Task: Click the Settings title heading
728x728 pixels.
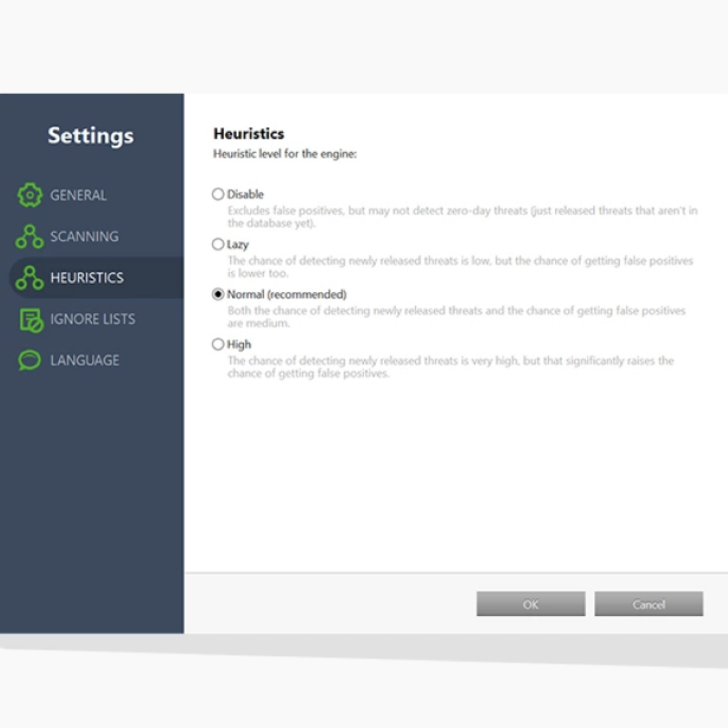Action: [90, 135]
